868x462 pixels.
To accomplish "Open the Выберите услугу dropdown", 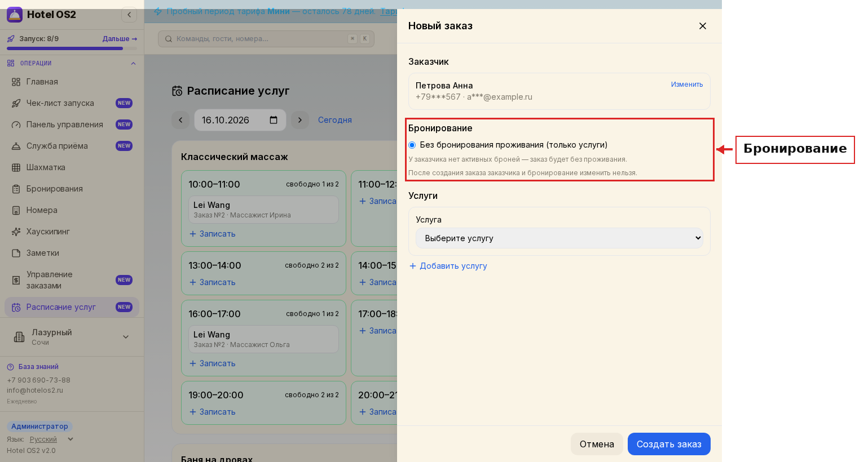I will pos(559,238).
